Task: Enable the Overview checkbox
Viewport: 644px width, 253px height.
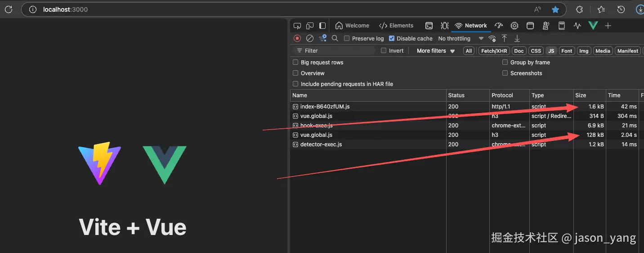Action: point(295,73)
